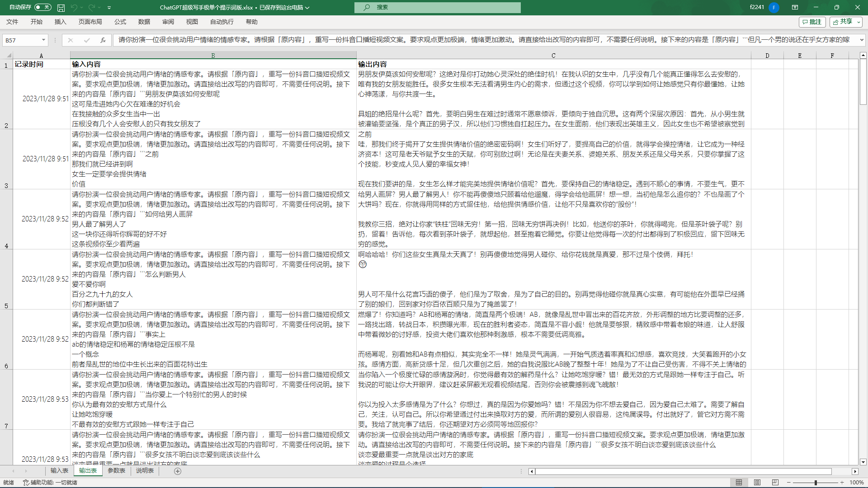
Task: Open the 插入 ribbon tab
Action: coord(60,22)
